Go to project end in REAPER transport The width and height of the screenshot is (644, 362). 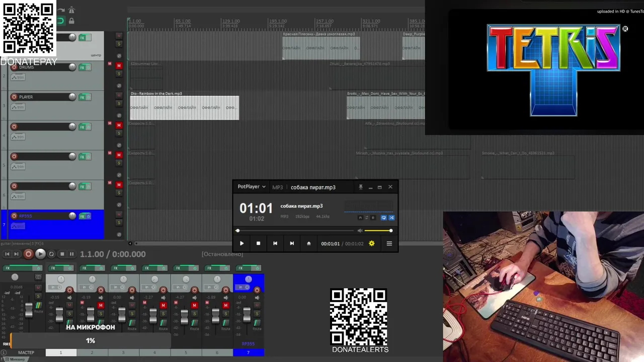click(17, 254)
